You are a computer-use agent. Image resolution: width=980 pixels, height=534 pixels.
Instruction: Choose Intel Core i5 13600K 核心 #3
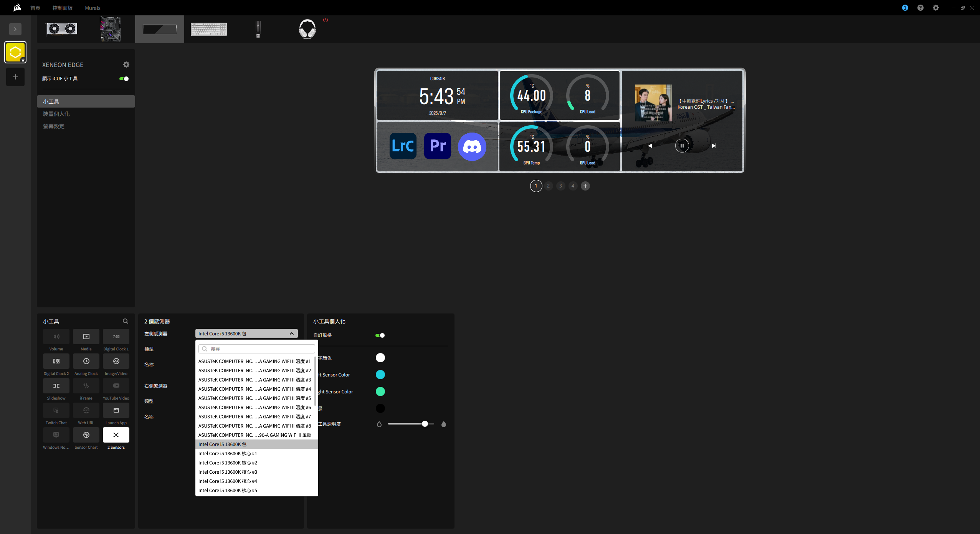click(228, 472)
